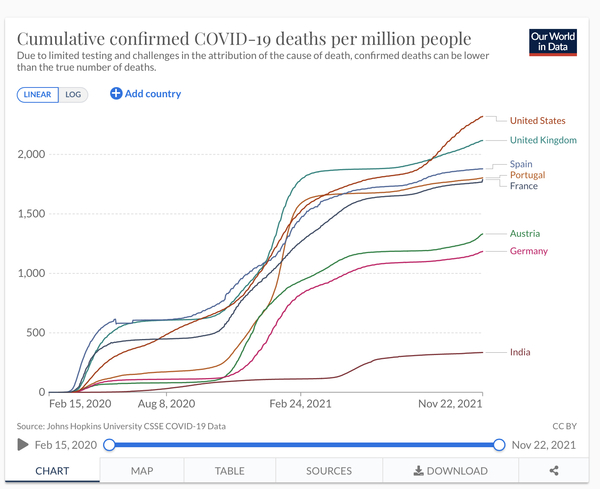Switch scale to LINEAR
This screenshot has height=489, width=600.
click(38, 94)
